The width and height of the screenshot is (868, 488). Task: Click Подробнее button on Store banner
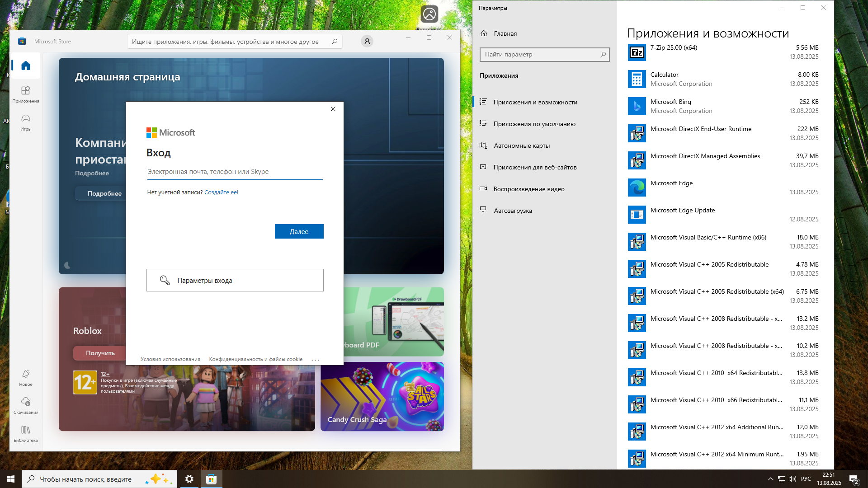coord(104,193)
